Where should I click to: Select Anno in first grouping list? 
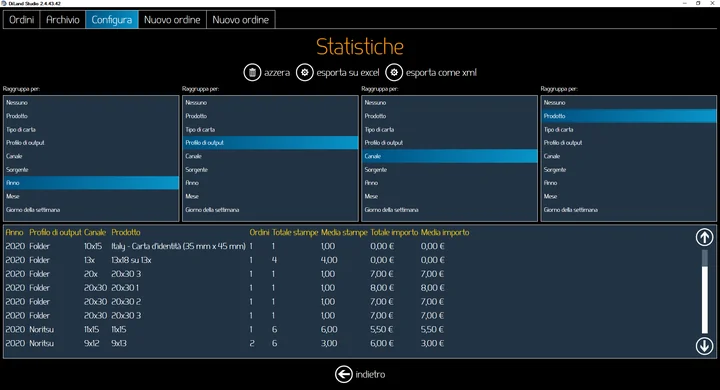click(x=91, y=183)
